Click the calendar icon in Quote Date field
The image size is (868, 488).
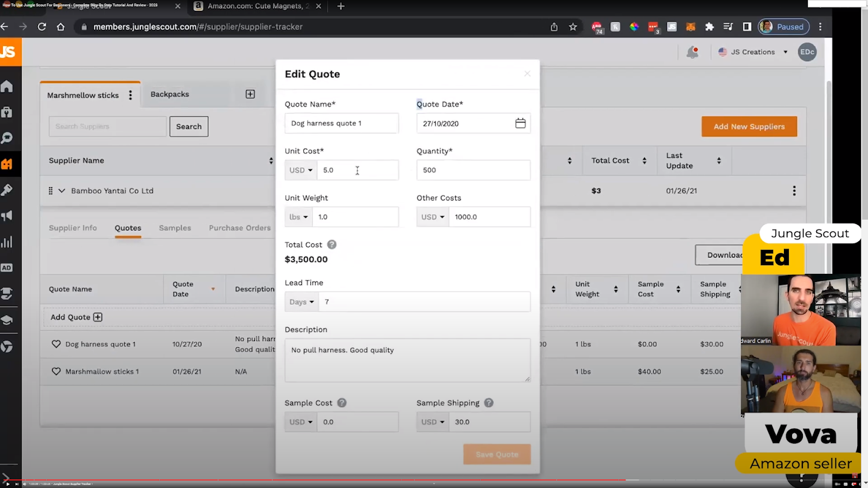coord(520,123)
